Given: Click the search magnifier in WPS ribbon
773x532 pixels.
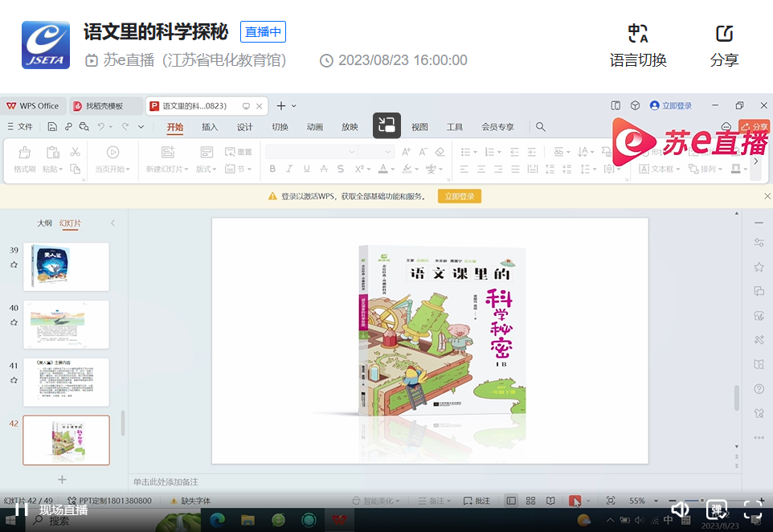Looking at the screenshot, I should click(540, 127).
